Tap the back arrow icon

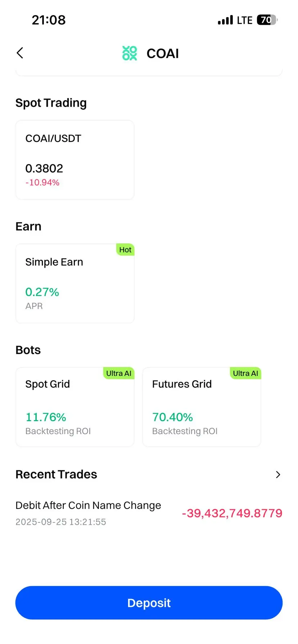(x=20, y=53)
